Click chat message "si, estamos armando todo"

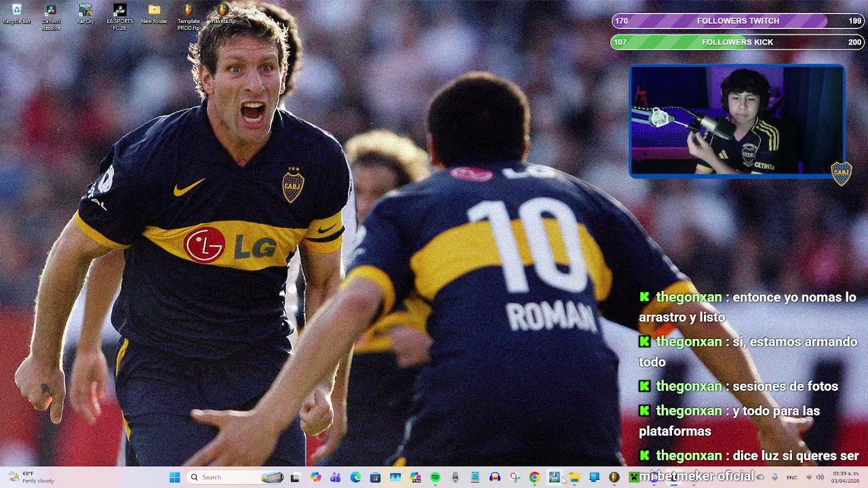(x=748, y=352)
